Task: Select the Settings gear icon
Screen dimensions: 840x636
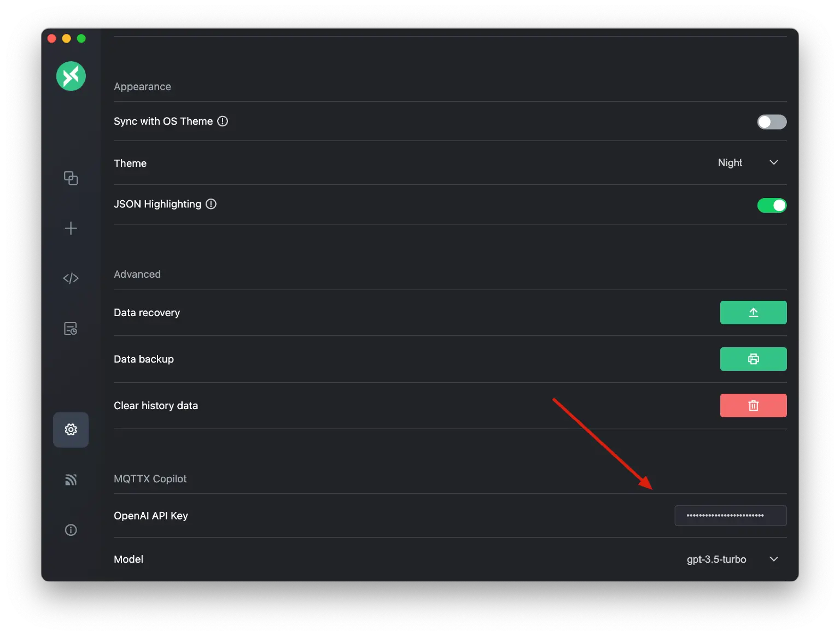Action: 71,430
